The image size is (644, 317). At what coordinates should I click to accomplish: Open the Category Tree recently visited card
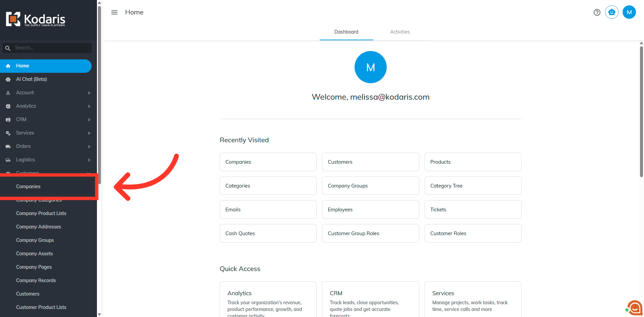coord(473,186)
